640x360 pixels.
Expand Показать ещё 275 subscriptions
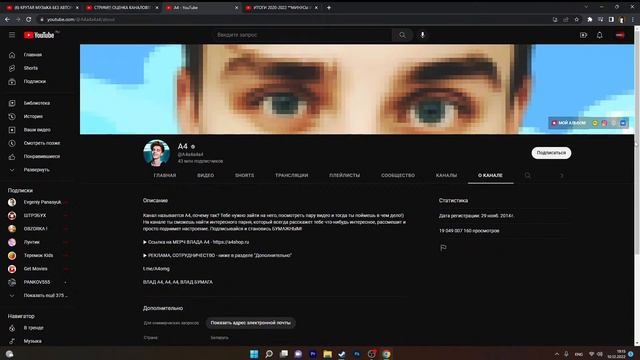tap(38, 296)
